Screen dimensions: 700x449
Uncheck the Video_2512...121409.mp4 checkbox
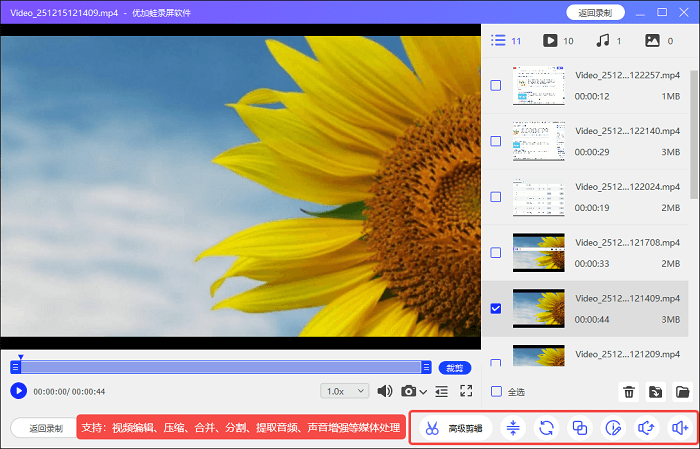496,308
